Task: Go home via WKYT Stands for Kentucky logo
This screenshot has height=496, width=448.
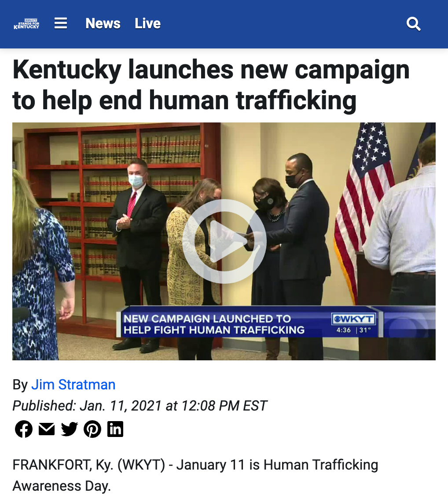Action: coord(26,24)
